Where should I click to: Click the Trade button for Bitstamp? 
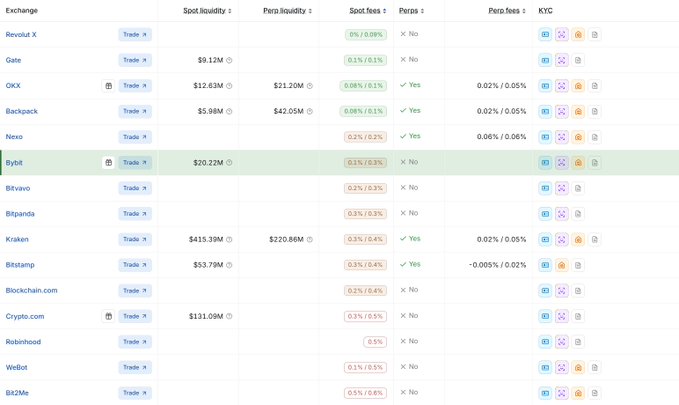pos(135,265)
